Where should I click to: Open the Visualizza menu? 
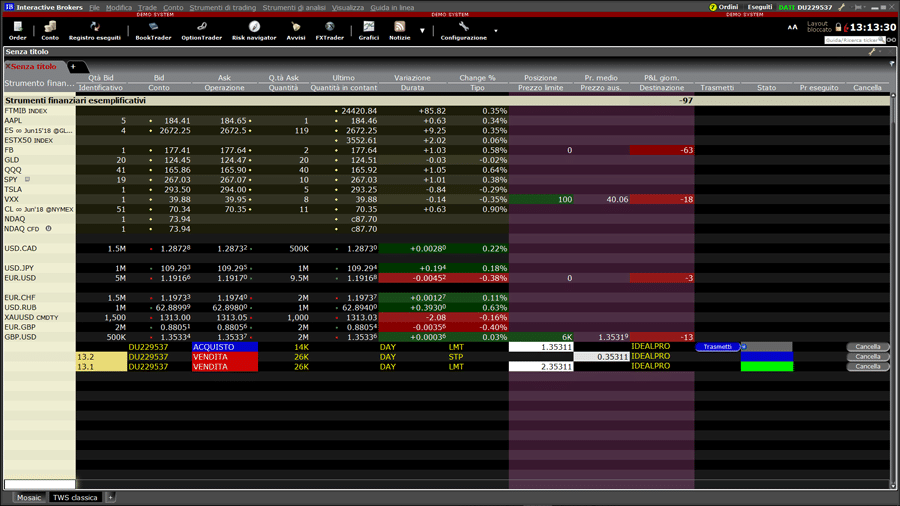(348, 7)
